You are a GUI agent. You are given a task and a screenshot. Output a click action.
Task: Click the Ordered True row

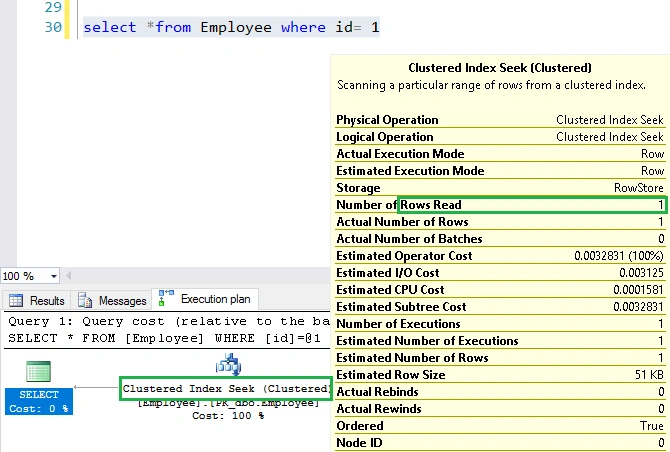pos(500,426)
